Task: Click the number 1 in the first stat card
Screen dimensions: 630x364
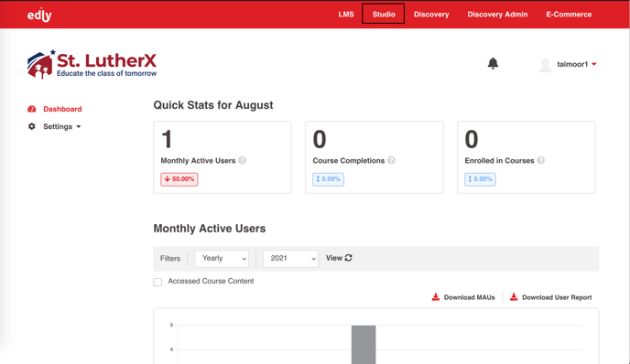Action: 167,139
